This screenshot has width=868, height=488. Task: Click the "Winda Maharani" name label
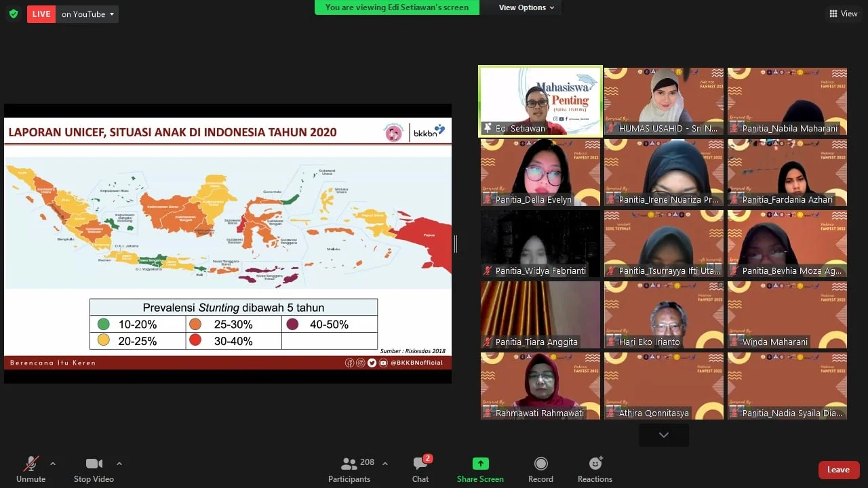(775, 342)
